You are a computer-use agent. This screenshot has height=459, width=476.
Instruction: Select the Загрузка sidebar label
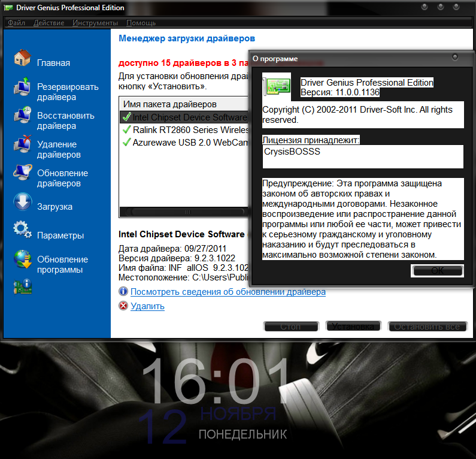[54, 207]
